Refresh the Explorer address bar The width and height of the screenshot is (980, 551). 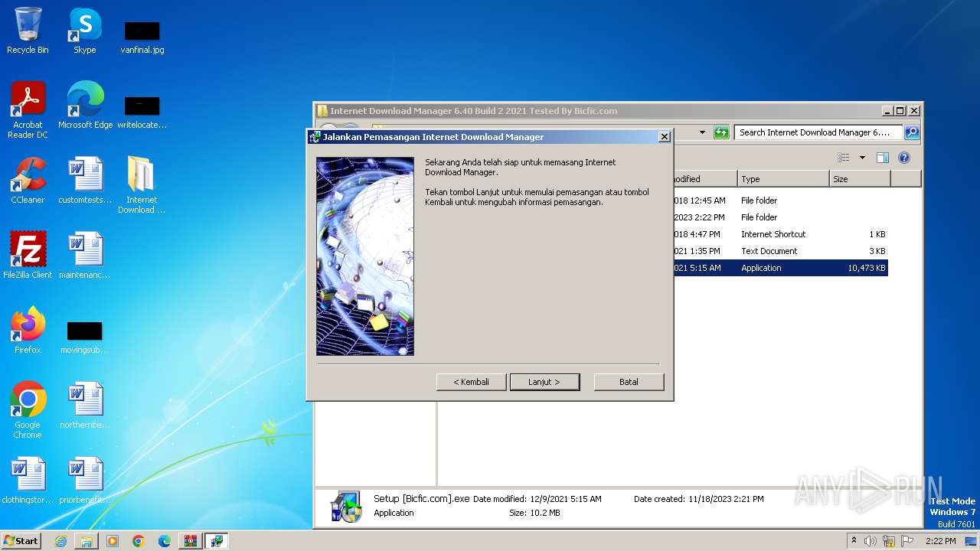pos(721,132)
